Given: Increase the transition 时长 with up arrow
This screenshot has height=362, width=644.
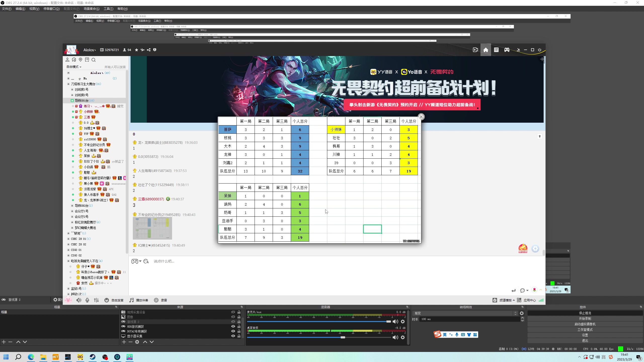Looking at the screenshot, I should [x=522, y=318].
